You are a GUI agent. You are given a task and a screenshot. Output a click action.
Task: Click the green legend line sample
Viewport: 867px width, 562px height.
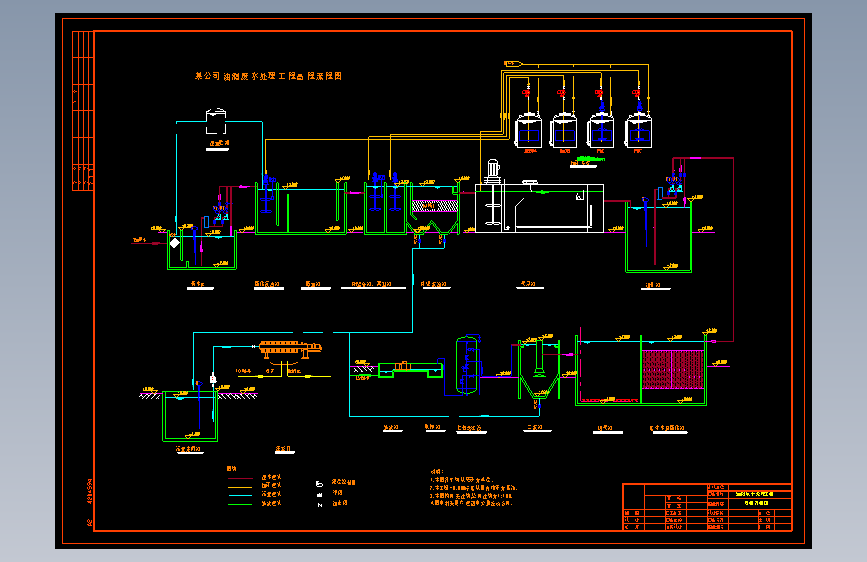click(x=240, y=504)
